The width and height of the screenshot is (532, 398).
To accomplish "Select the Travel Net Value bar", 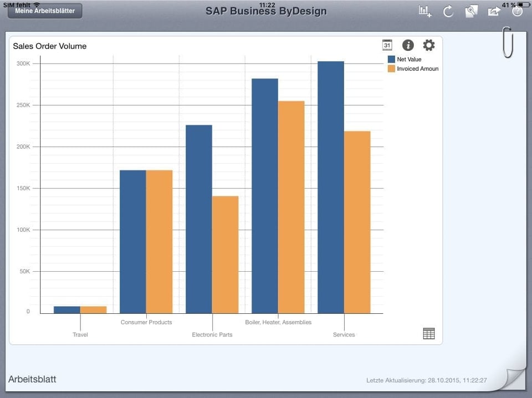I will pos(67,310).
